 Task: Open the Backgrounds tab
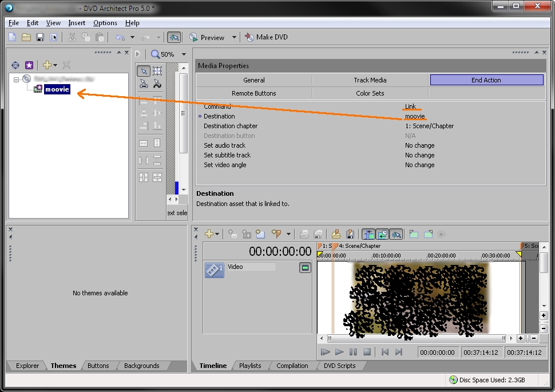(x=141, y=366)
